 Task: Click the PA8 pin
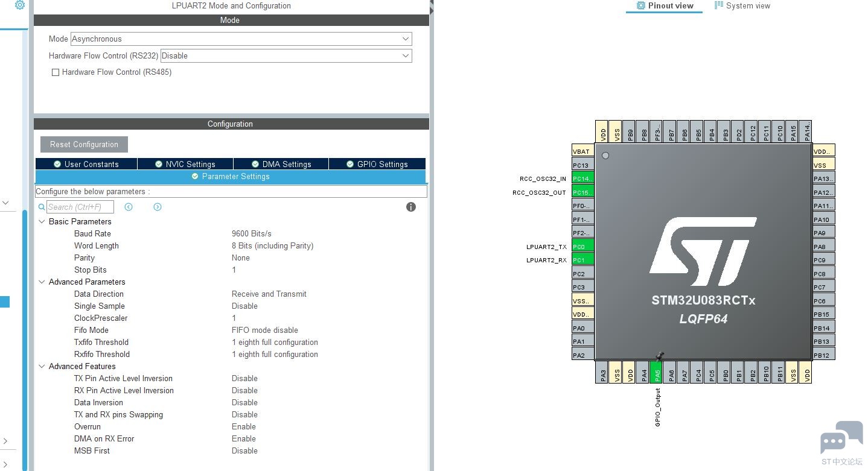823,246
